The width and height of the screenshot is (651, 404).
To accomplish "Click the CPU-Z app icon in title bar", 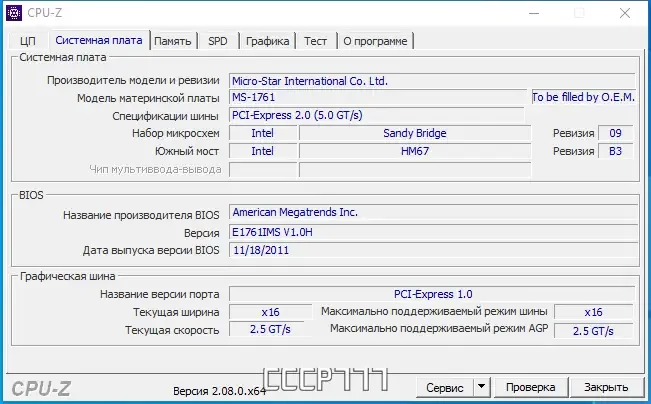I will tap(14, 13).
